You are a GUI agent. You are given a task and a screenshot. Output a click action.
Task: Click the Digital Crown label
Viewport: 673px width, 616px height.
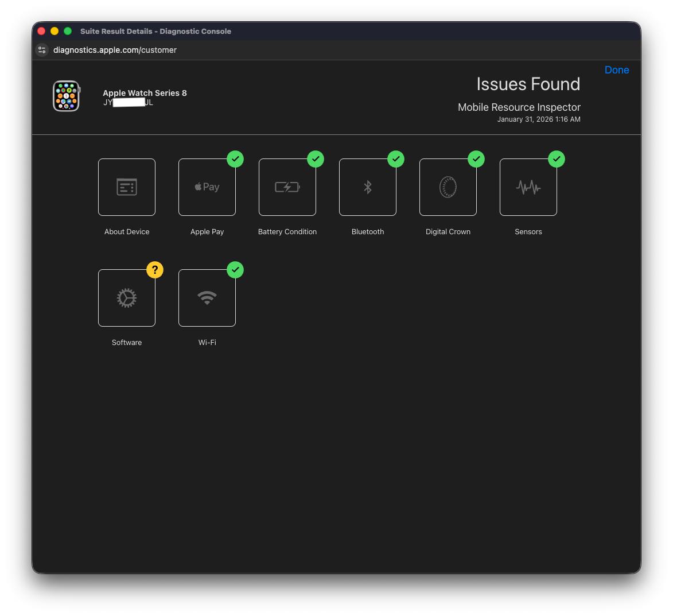tap(448, 231)
